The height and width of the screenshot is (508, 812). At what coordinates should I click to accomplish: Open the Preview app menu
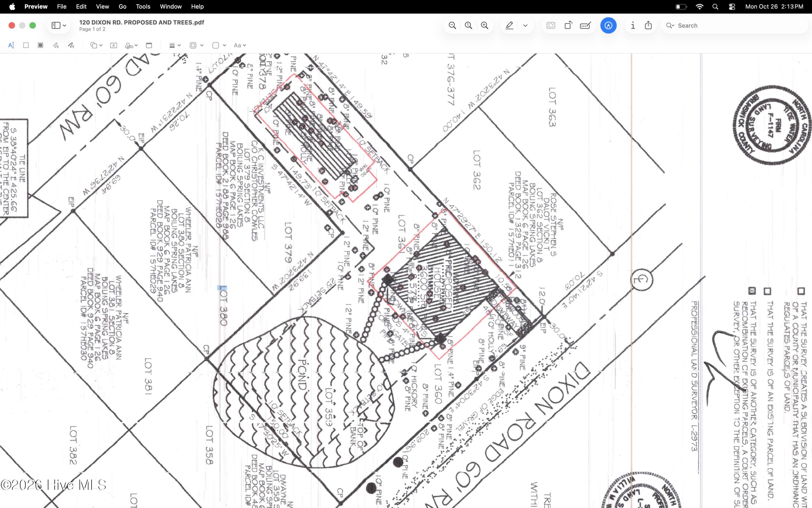click(x=36, y=7)
